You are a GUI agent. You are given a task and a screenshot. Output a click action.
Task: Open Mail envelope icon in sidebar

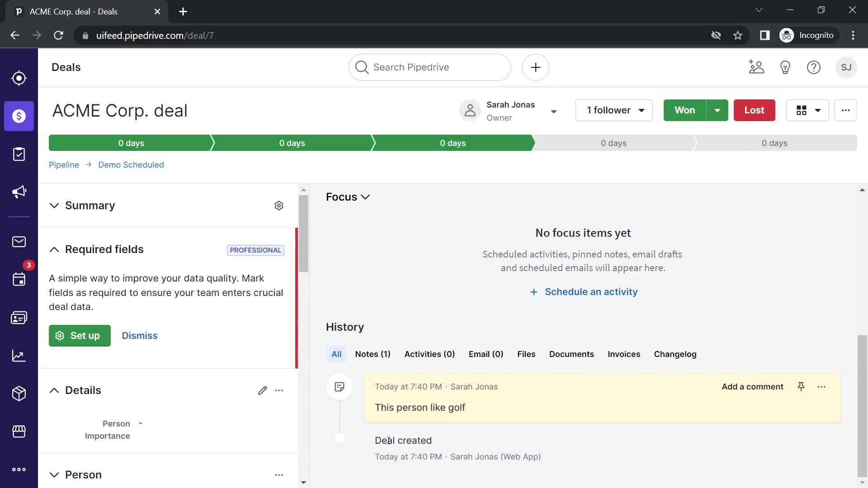tap(19, 242)
